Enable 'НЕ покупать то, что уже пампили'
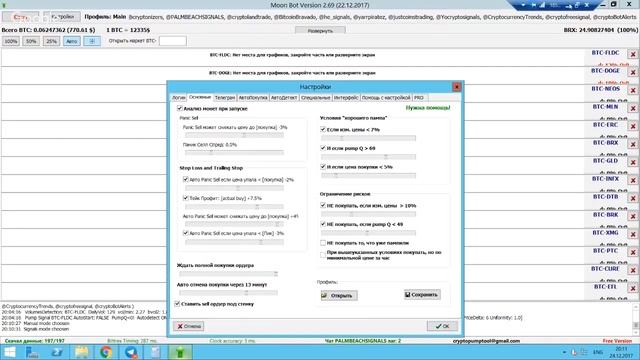Image resolution: width=640 pixels, height=360 pixels. click(x=323, y=243)
